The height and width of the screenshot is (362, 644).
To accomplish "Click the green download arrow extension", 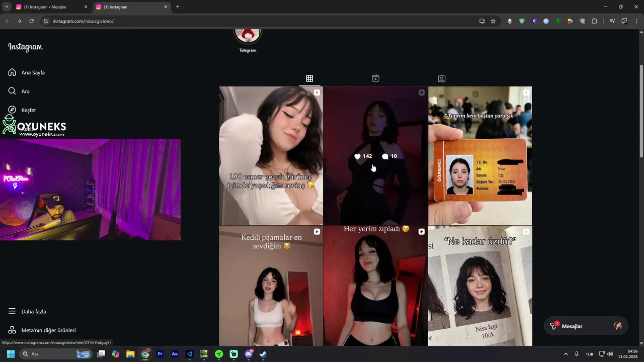I will click(558, 21).
